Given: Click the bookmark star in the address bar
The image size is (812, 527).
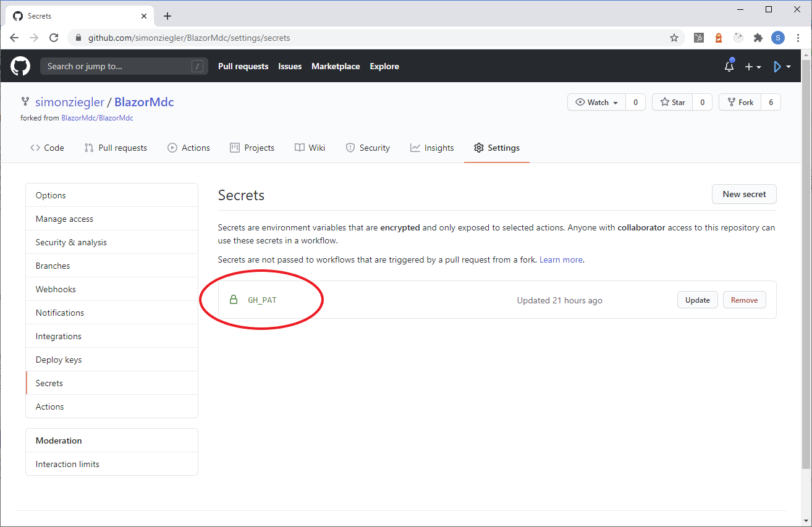Looking at the screenshot, I should coord(674,38).
